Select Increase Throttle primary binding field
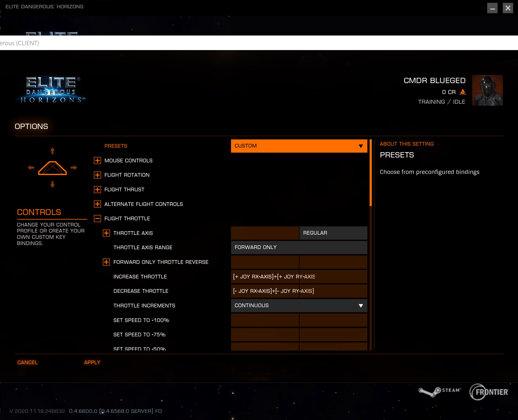Screen dimensions: 518x420 (265, 276)
